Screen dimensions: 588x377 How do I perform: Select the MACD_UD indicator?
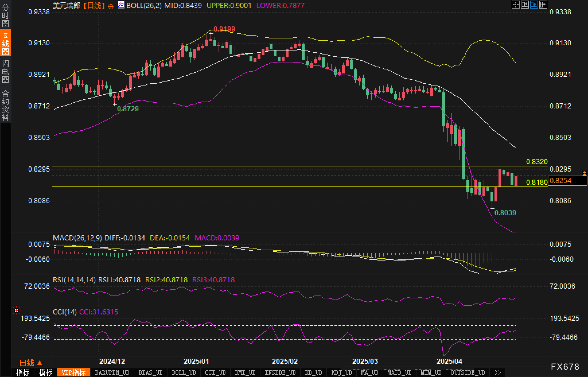point(399,372)
